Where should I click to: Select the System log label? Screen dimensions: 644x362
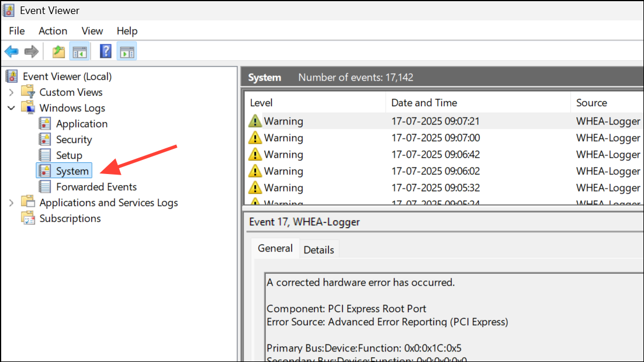72,170
